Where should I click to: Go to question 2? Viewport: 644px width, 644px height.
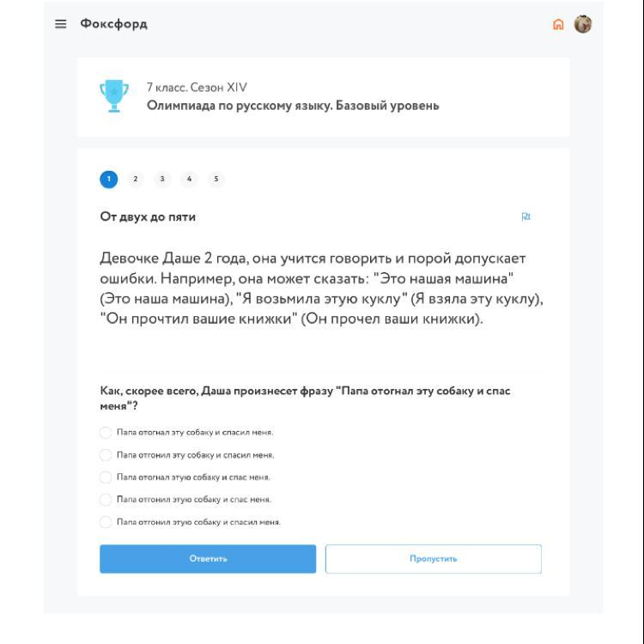pos(135,179)
